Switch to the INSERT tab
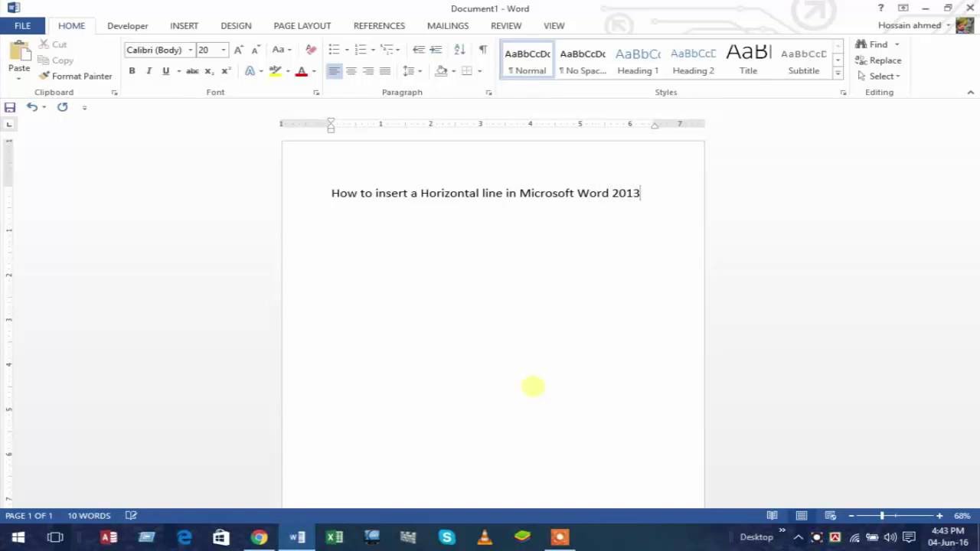Screen dimensions: 980x551 (x=184, y=25)
